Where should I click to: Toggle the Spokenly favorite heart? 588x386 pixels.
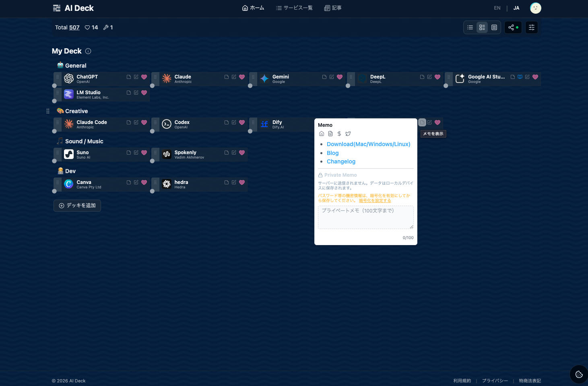(x=242, y=153)
